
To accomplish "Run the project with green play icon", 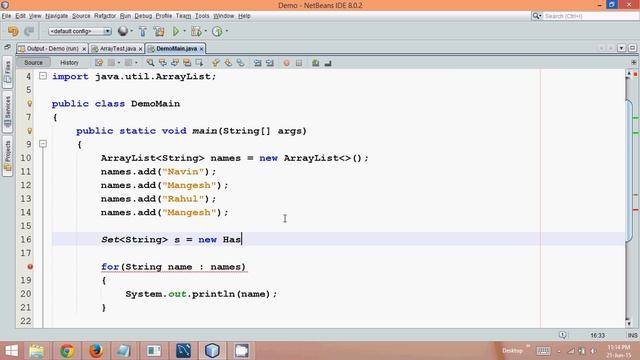I will 176,31.
